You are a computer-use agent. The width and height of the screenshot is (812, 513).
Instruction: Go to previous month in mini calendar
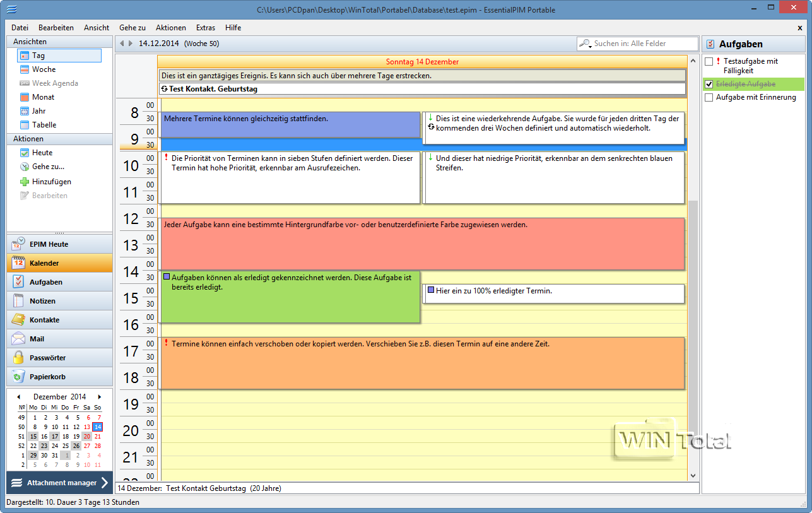[x=18, y=397]
